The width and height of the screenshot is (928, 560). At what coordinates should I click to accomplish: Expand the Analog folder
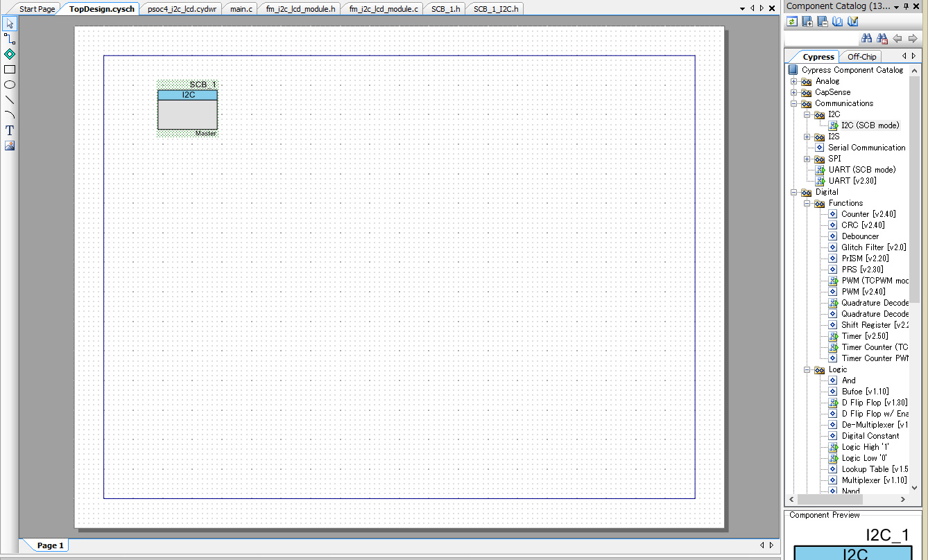click(x=793, y=82)
